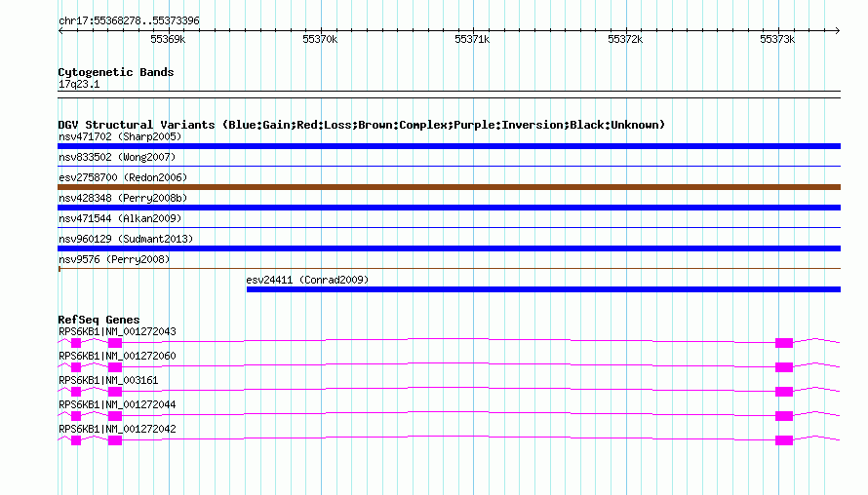The height and width of the screenshot is (495, 868).
Task: Click the thin blue line of nsv833502
Action: coord(449,166)
